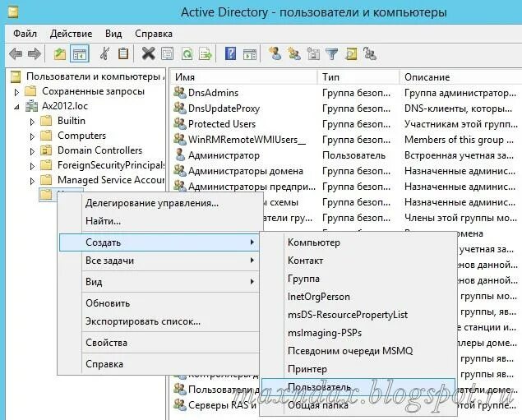Screen dimensions: 522x420
Task: Create new user via toolbar icon
Action: (x=275, y=53)
